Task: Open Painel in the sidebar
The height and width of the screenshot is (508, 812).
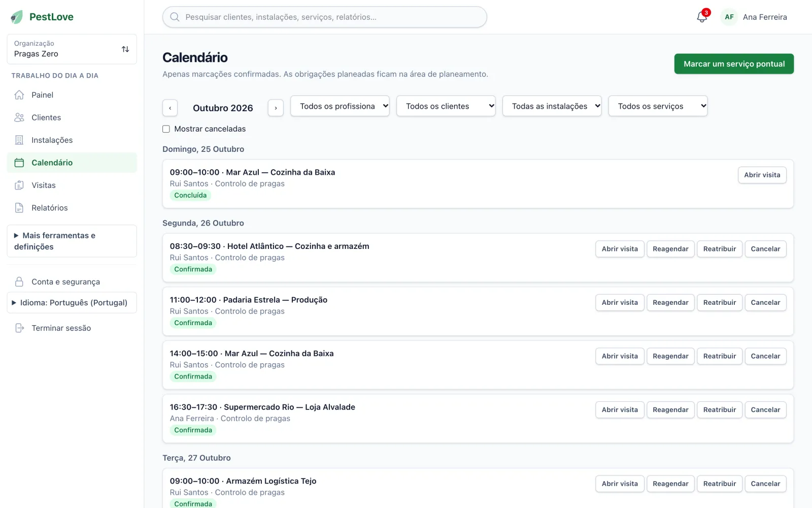Action: [72, 95]
